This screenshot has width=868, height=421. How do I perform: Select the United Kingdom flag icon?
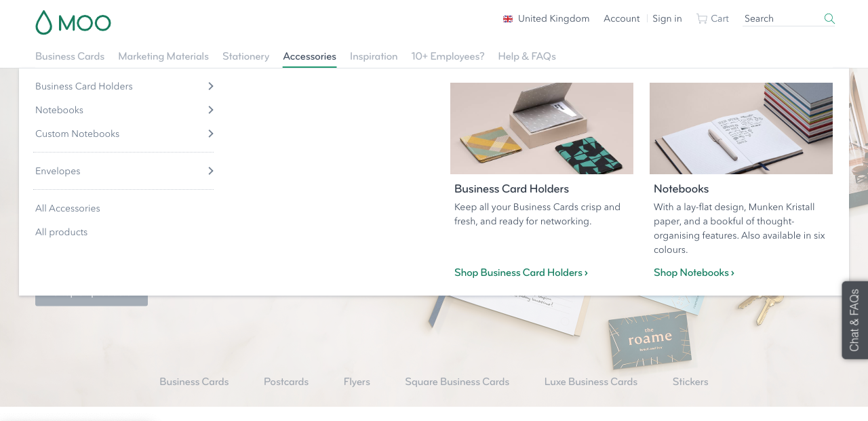[x=508, y=19]
